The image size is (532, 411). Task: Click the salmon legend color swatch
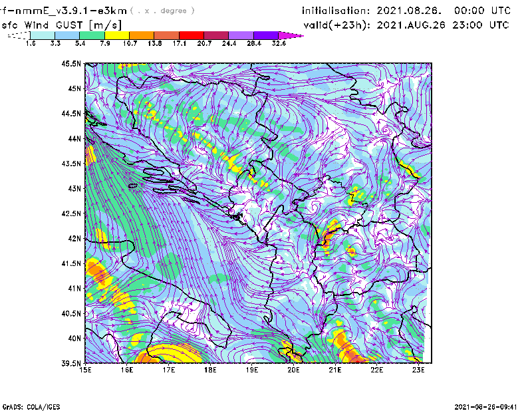click(167, 35)
